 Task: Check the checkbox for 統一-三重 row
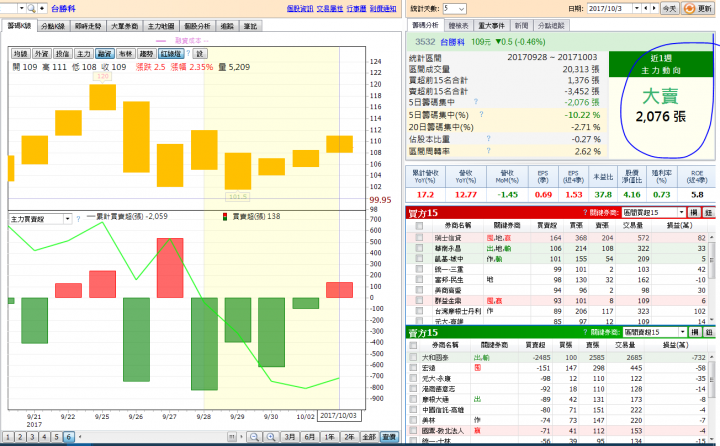pos(419,269)
